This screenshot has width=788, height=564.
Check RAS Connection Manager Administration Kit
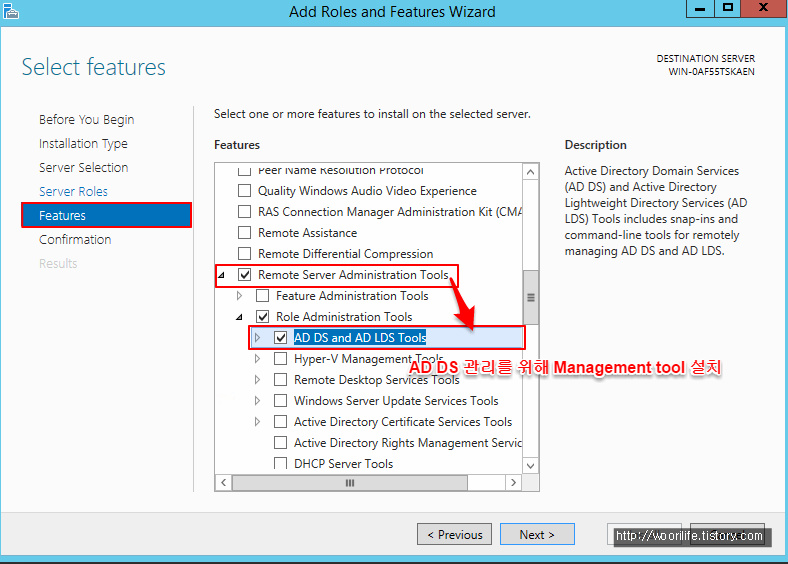[x=244, y=212]
